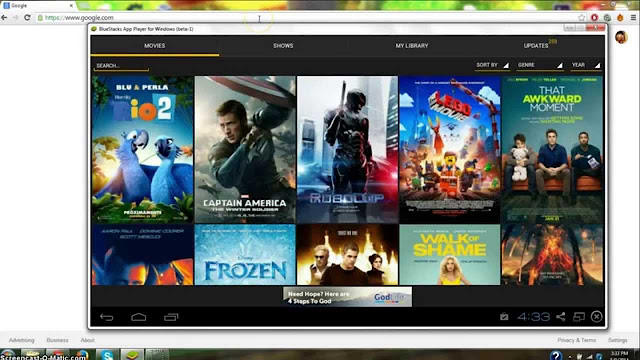Open the Chrome hamburger menu
The width and height of the screenshot is (640, 360).
coord(633,18)
